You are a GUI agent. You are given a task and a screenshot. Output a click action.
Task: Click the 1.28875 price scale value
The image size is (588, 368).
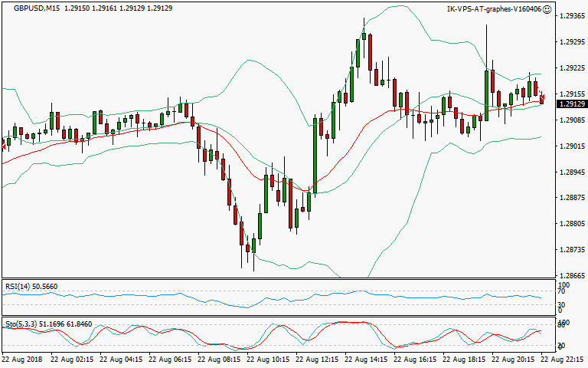click(x=572, y=198)
